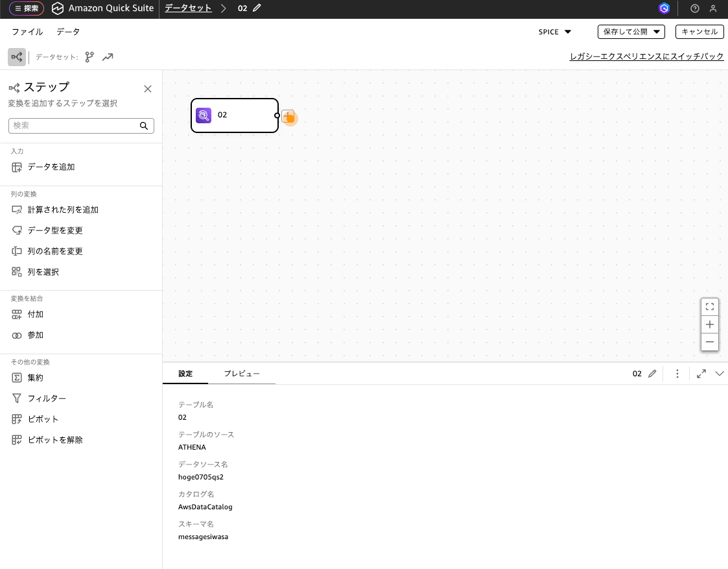Open the ファイル menu

tap(27, 32)
